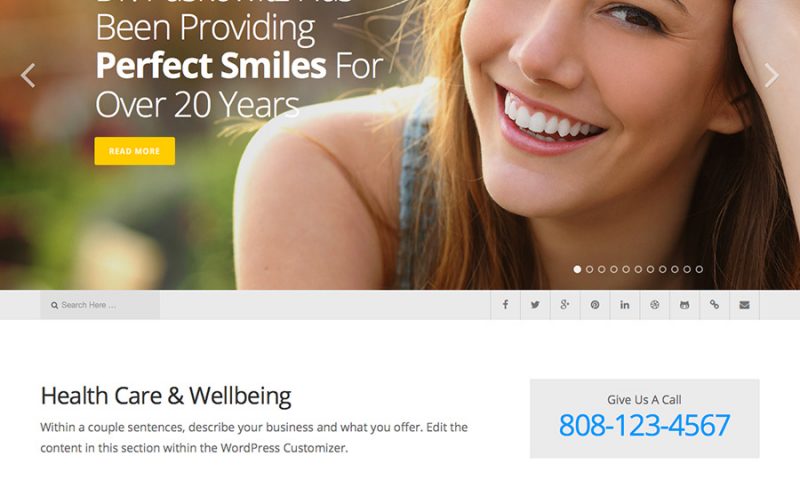Select the second slider pagination dot
The image size is (800, 480).
click(x=590, y=269)
